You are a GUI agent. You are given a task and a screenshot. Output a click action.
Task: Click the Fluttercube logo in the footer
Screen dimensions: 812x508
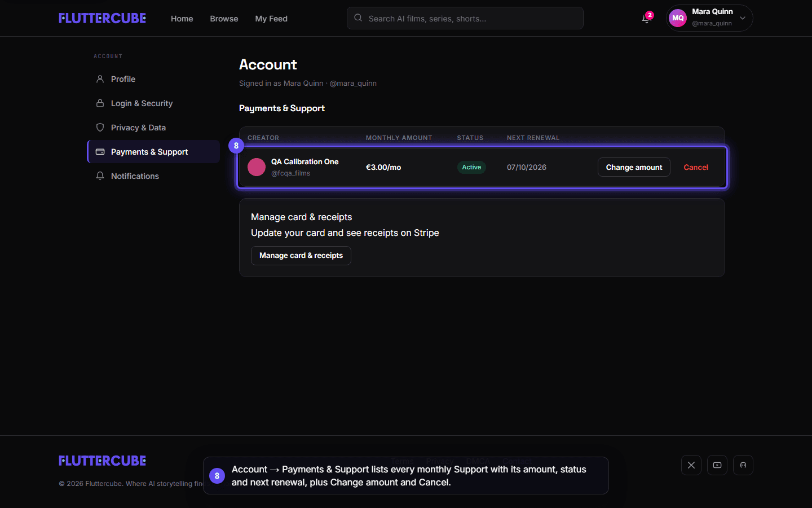(102, 461)
